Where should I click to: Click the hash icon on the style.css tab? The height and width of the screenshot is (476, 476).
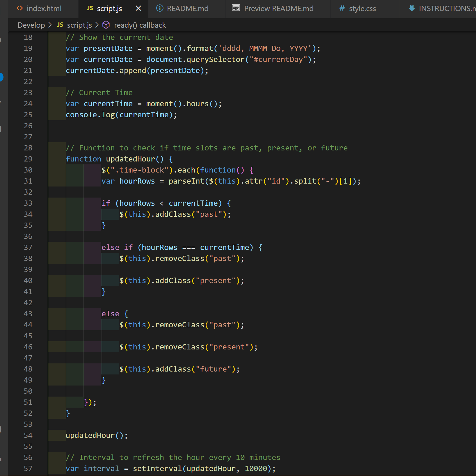point(342,8)
